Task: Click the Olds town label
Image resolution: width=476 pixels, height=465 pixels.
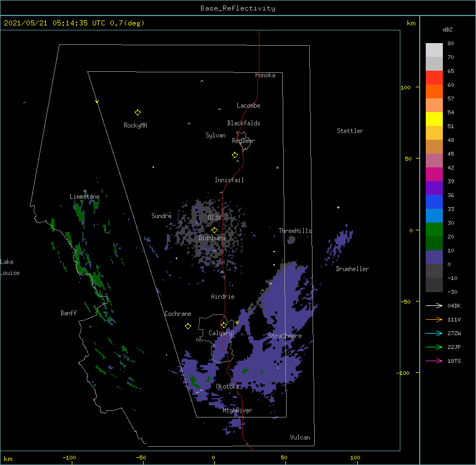Action: coord(214,218)
